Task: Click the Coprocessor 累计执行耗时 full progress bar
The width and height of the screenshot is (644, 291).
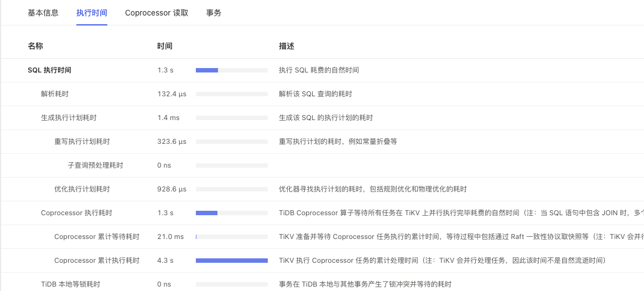Action: pyautogui.click(x=232, y=261)
